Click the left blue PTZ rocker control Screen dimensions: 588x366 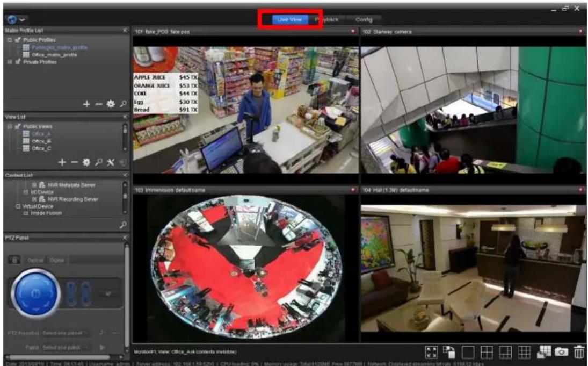[71, 293]
